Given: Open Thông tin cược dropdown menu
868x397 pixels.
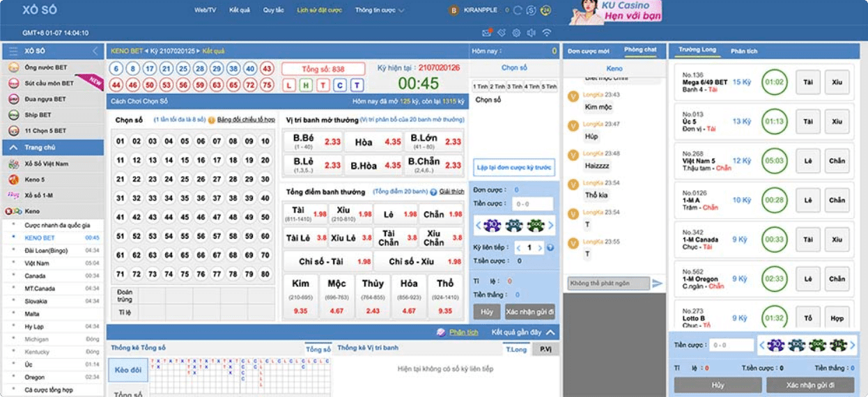Looking at the screenshot, I should coord(379,10).
